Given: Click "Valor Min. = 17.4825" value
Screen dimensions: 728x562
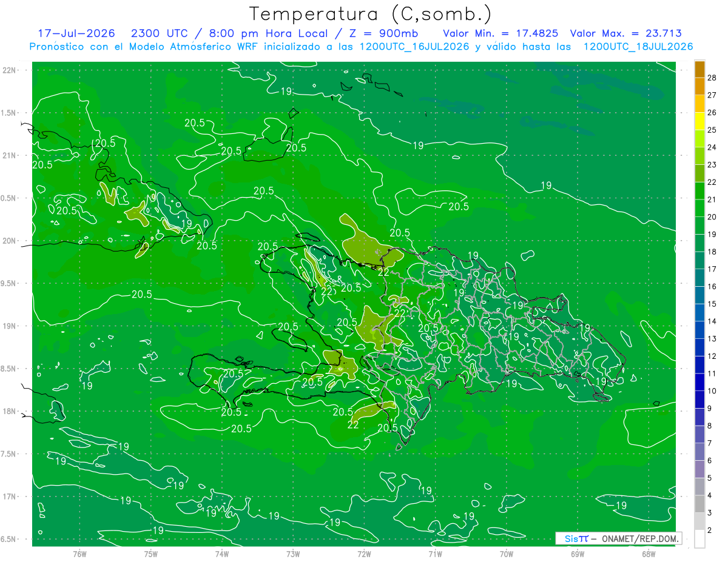Looking at the screenshot, I should click(501, 33).
